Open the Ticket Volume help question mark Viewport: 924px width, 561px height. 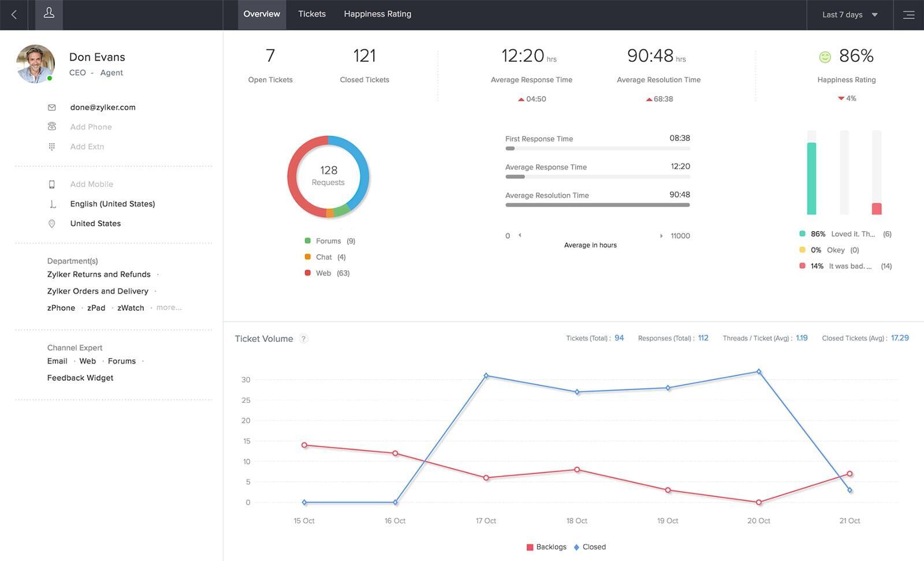point(304,339)
